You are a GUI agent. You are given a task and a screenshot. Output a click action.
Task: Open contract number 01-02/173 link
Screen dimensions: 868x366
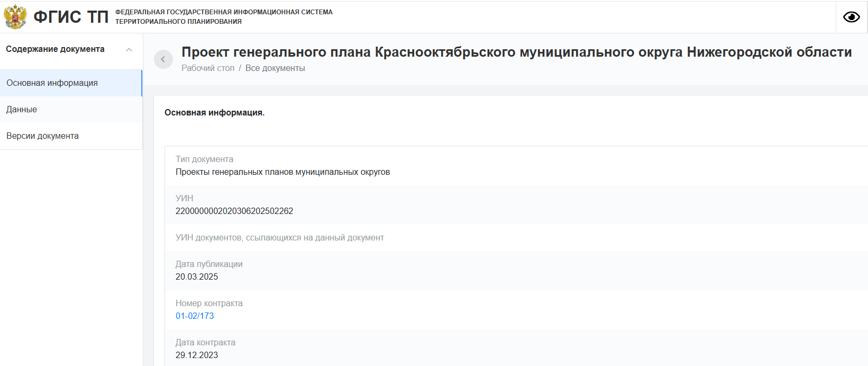pyautogui.click(x=195, y=316)
